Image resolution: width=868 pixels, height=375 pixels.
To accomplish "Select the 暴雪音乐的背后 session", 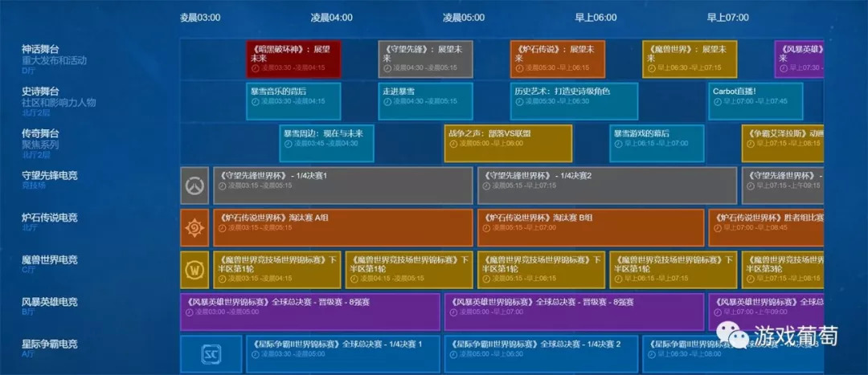I will (x=293, y=101).
